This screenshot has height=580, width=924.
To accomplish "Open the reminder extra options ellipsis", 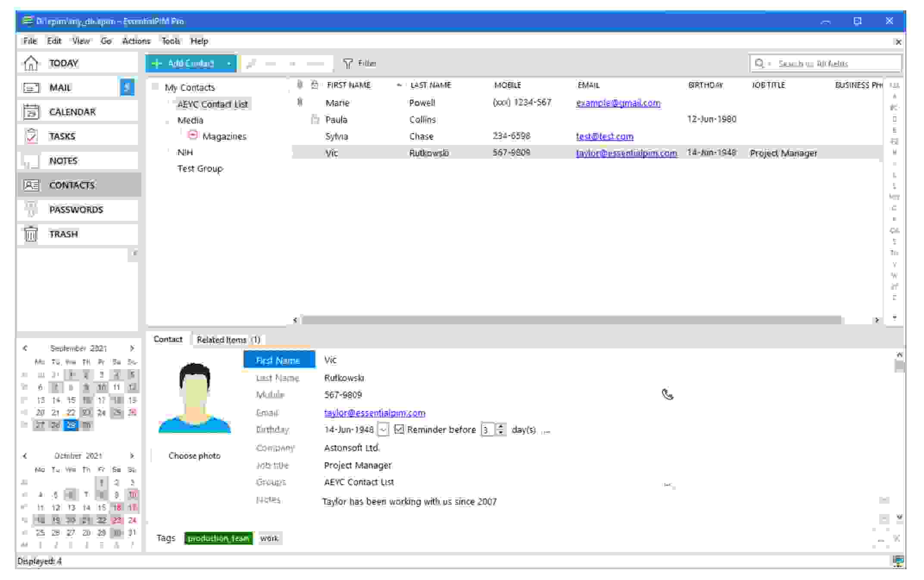I will 546,430.
